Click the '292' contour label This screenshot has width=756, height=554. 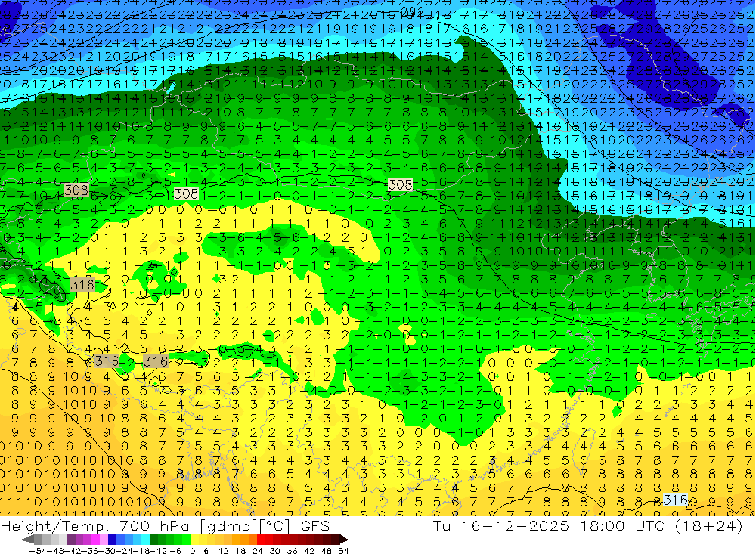point(412,11)
